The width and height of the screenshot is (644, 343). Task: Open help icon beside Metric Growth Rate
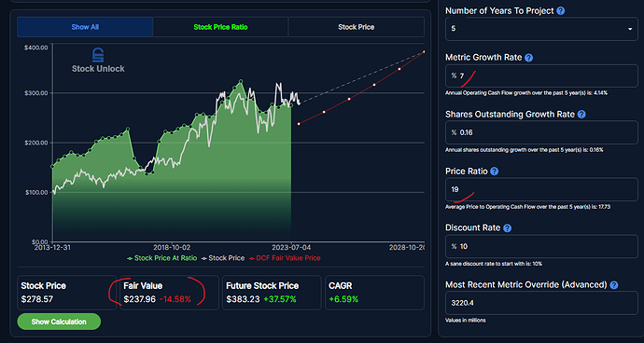tap(529, 58)
